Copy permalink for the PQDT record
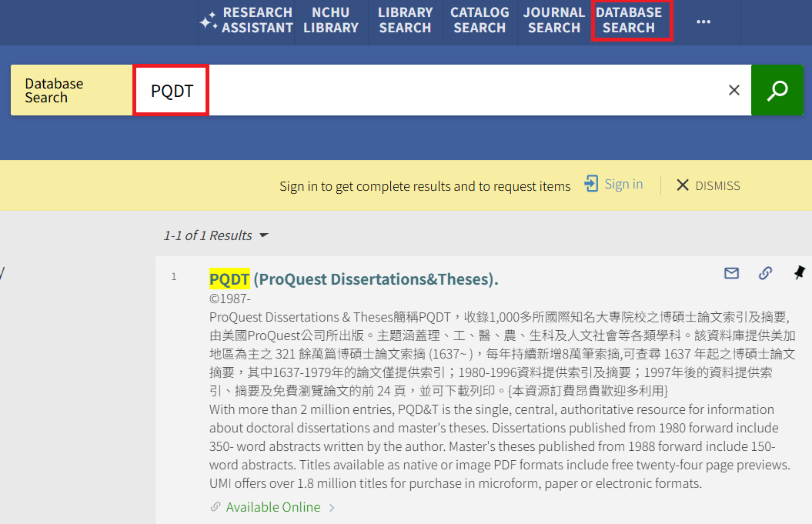Viewport: 812px width, 524px height. click(765, 273)
